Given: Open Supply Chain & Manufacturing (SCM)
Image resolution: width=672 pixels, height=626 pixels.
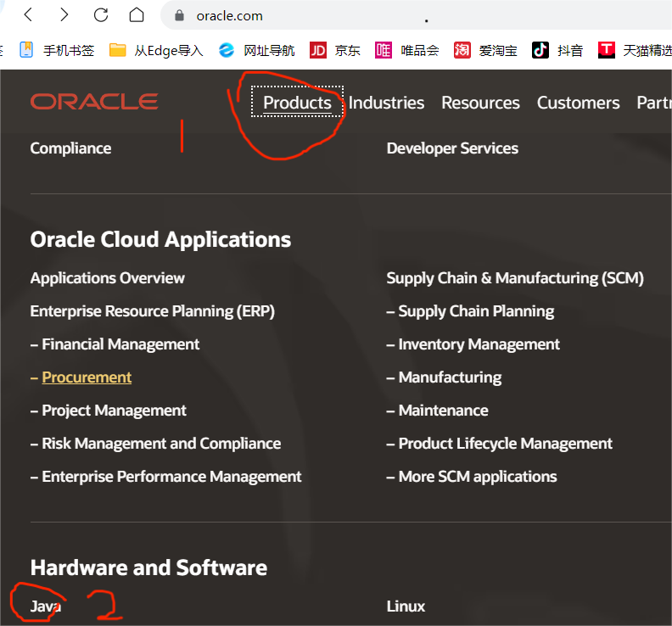Looking at the screenshot, I should 515,278.
